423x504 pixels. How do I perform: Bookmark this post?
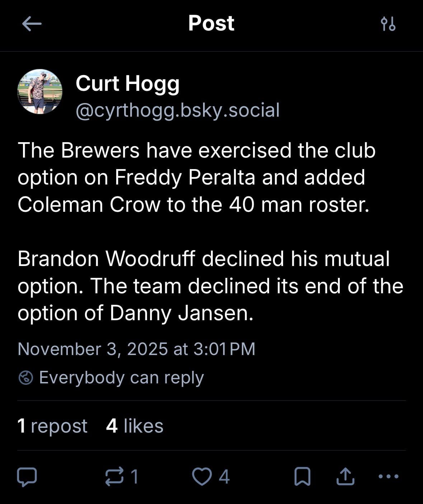pyautogui.click(x=302, y=477)
